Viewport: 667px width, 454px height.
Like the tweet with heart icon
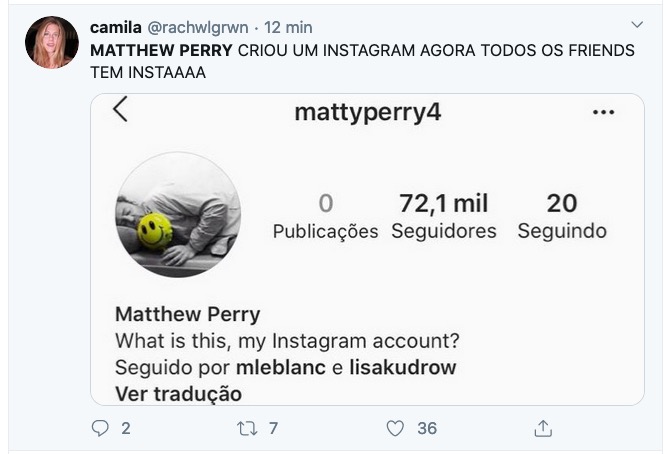[x=396, y=428]
